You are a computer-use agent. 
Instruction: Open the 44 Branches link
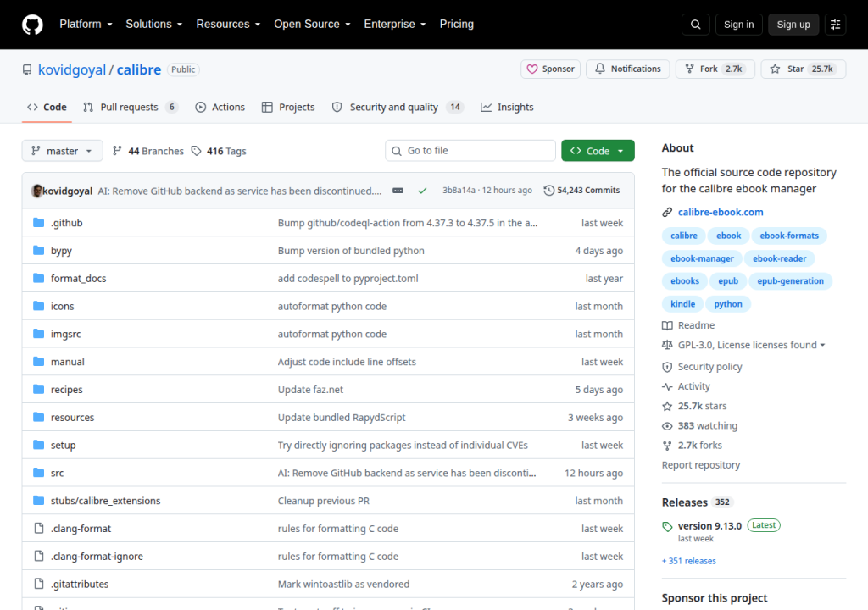click(x=147, y=151)
